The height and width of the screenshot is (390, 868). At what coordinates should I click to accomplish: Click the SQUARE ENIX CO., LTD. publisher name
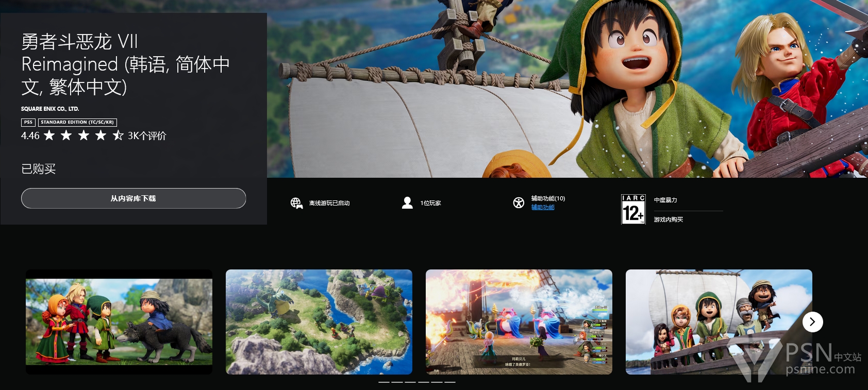point(50,109)
